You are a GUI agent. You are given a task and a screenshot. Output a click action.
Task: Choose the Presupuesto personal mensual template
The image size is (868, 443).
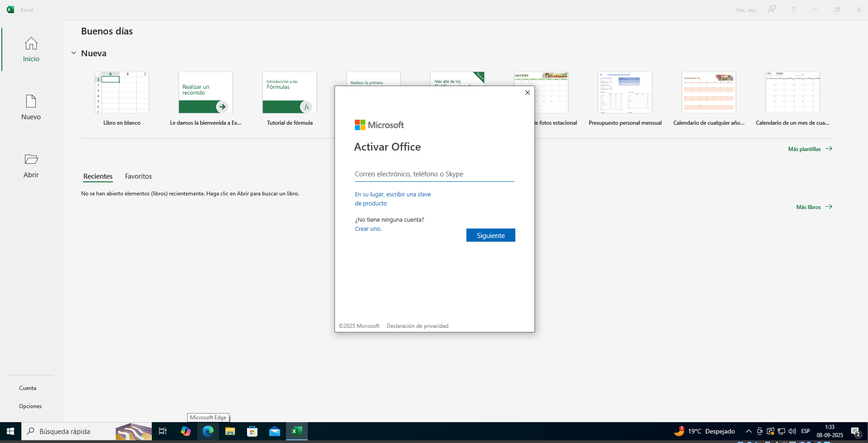[625, 99]
